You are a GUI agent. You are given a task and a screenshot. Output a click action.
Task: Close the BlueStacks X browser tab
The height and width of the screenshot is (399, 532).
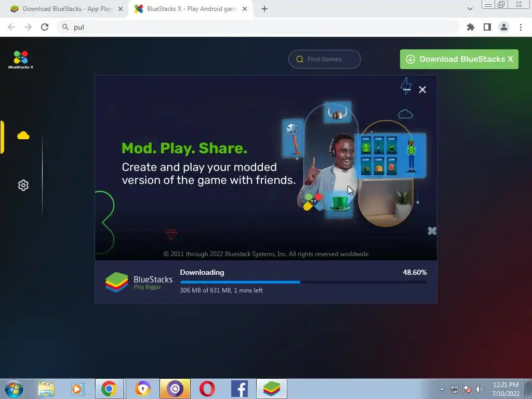[245, 9]
